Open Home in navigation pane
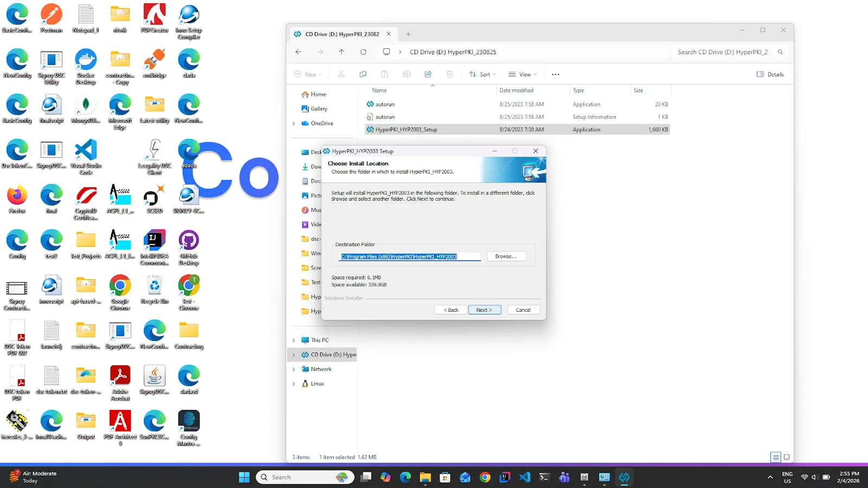The height and width of the screenshot is (488, 868). (318, 94)
